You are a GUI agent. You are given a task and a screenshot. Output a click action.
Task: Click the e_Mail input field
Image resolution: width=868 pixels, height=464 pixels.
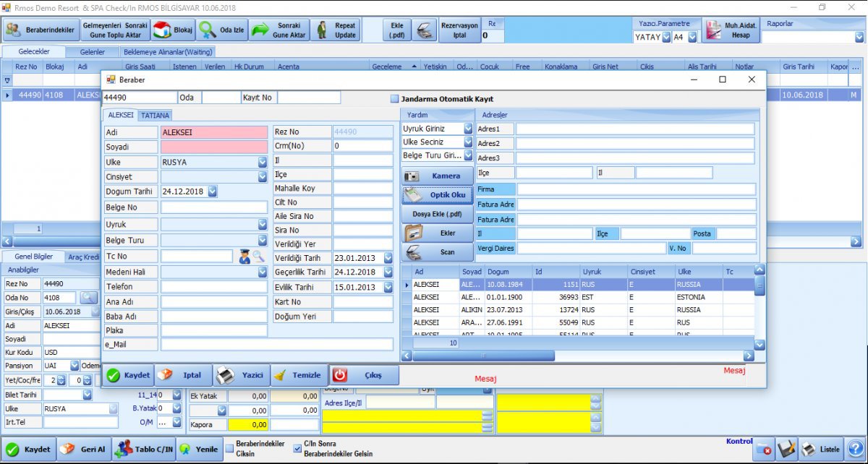click(277, 345)
